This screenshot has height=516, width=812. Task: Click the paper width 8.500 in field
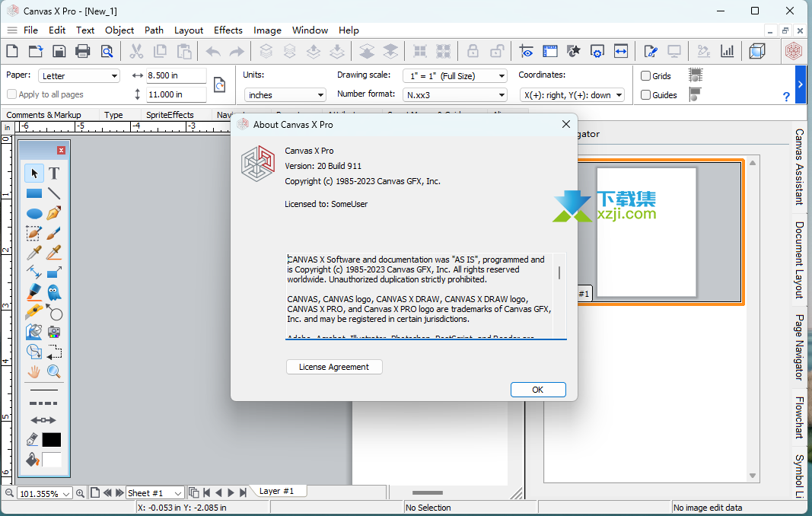pyautogui.click(x=176, y=75)
